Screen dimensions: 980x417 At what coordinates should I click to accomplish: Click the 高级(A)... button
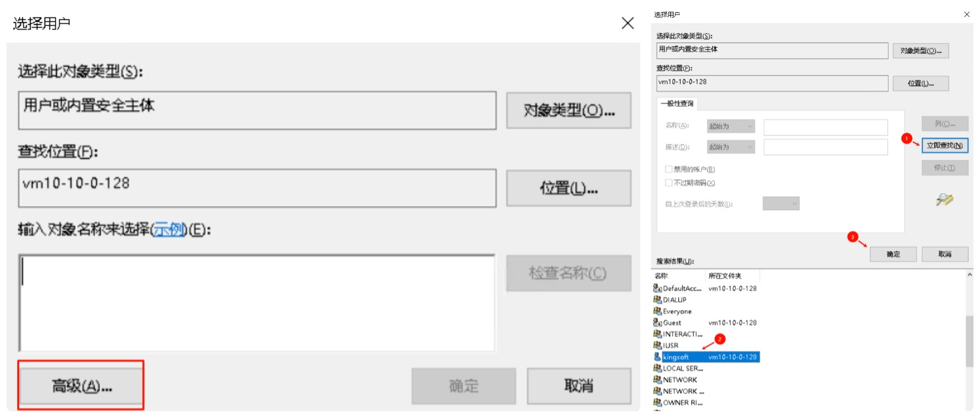(81, 386)
